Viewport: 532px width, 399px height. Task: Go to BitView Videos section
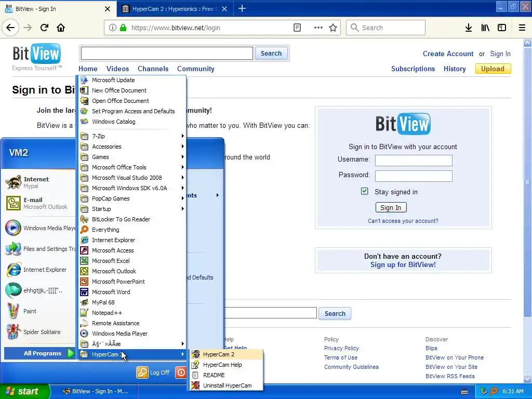point(118,69)
